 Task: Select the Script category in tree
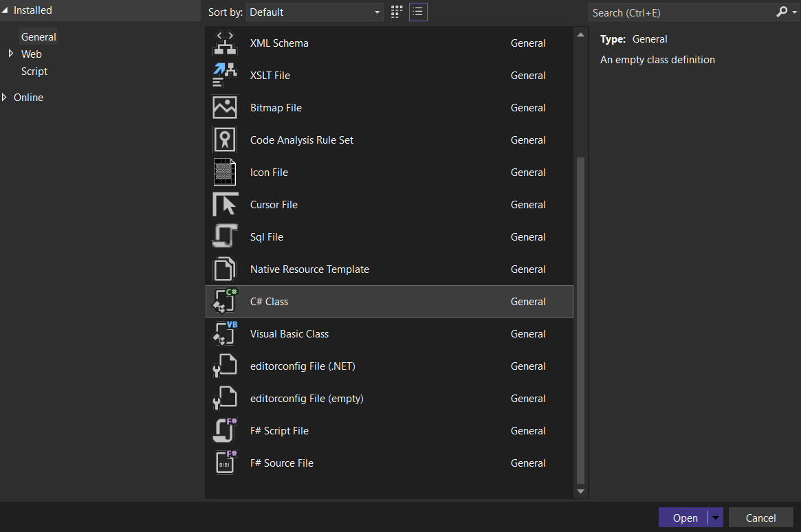[x=34, y=71]
